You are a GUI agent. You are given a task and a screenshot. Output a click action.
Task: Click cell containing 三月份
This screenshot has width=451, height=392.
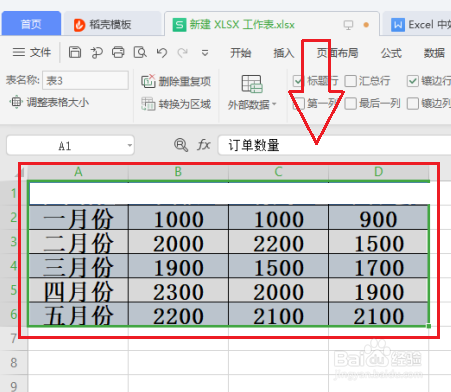[78, 266]
